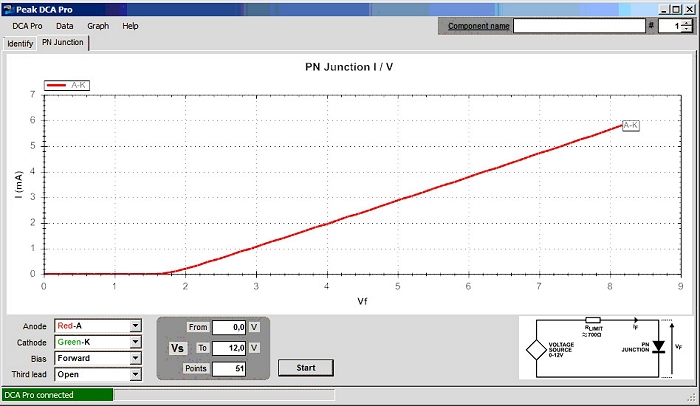The image size is (700, 406).
Task: Open the Graph menu
Action: (x=98, y=25)
